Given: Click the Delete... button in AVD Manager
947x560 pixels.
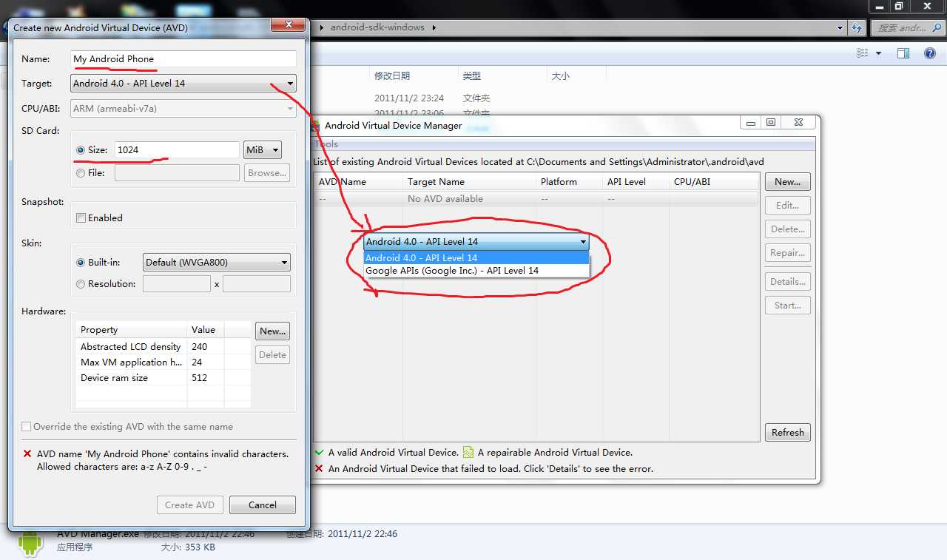Looking at the screenshot, I should [788, 229].
